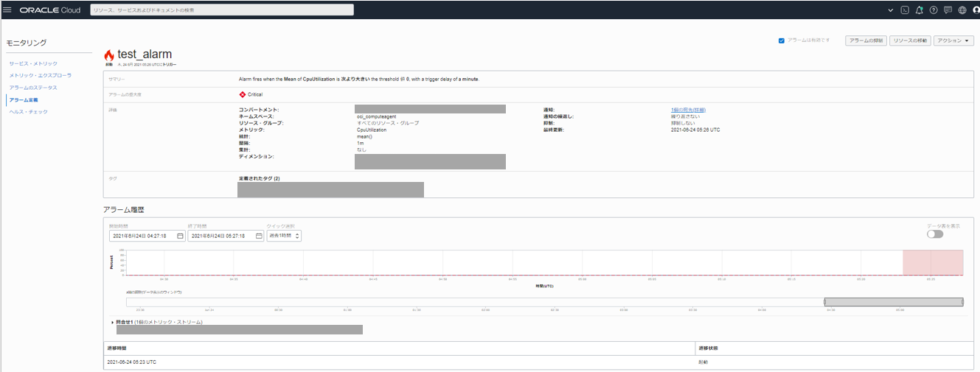Screen dimensions: 980x372
Task: Open the start time calendar picker icon
Action: (x=180, y=236)
